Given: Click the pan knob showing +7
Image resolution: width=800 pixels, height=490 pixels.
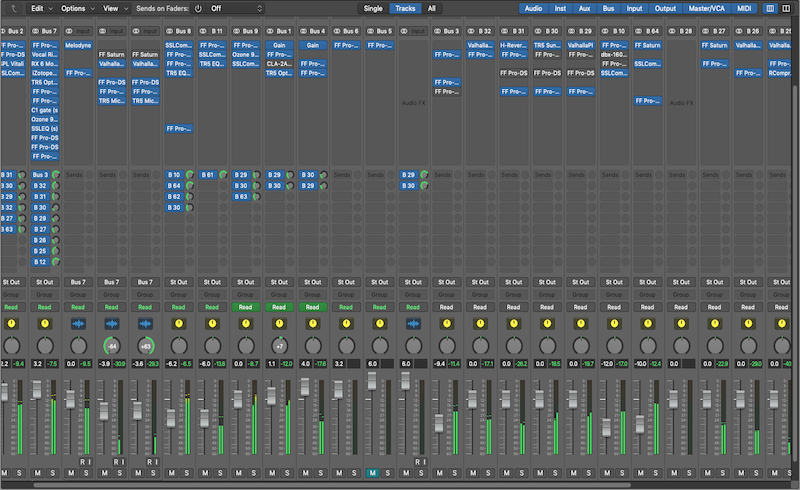Looking at the screenshot, I should 279,345.
